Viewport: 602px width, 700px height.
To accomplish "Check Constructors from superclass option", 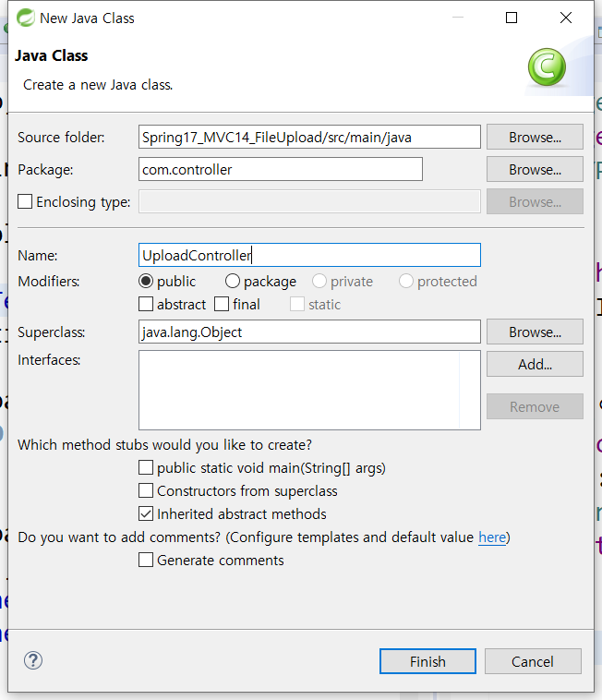I will pyautogui.click(x=146, y=490).
